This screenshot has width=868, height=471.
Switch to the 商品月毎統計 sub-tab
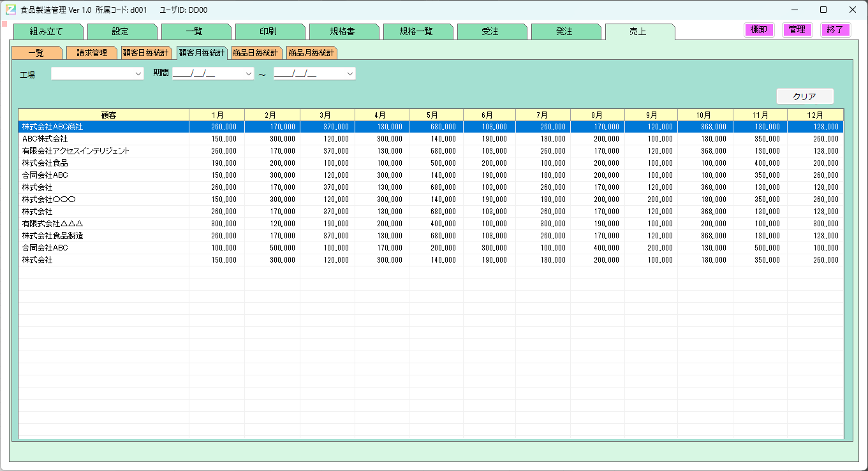tap(311, 53)
